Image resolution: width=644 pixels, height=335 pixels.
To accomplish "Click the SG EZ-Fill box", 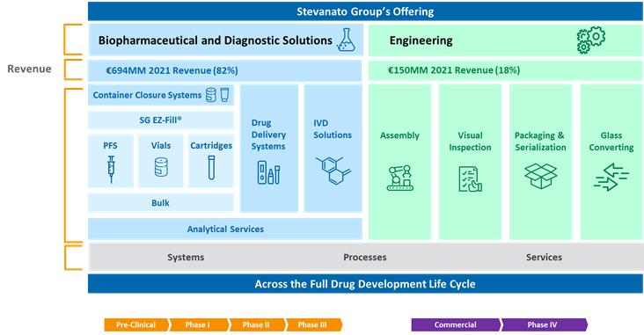I will [x=161, y=120].
